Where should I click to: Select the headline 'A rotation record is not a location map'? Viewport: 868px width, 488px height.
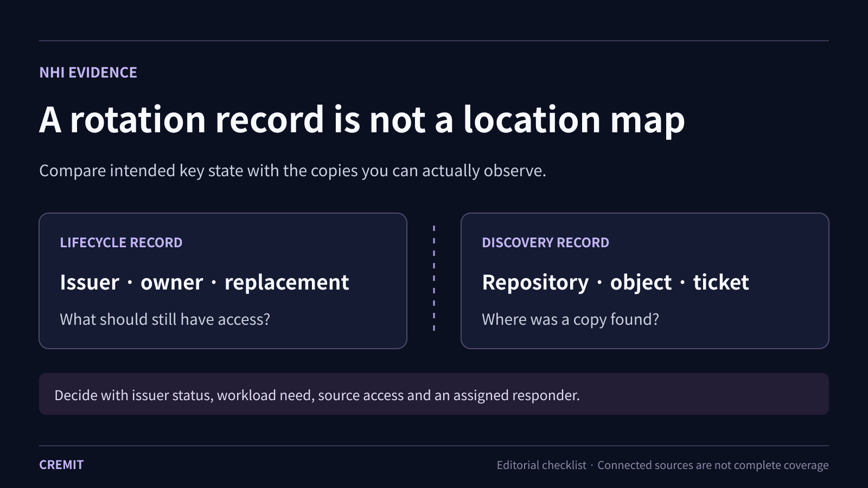click(x=362, y=120)
